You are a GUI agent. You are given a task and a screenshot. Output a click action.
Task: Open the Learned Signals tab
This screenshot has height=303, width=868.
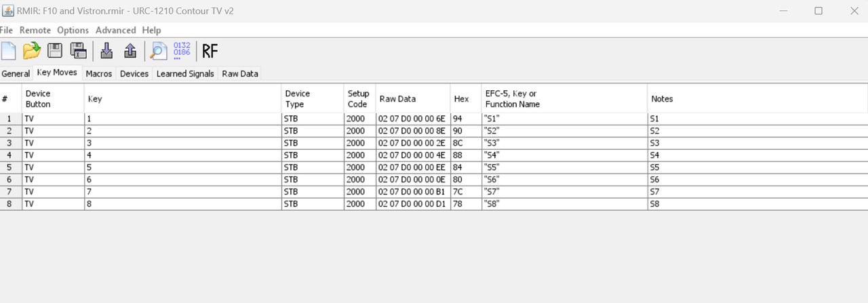pos(185,74)
